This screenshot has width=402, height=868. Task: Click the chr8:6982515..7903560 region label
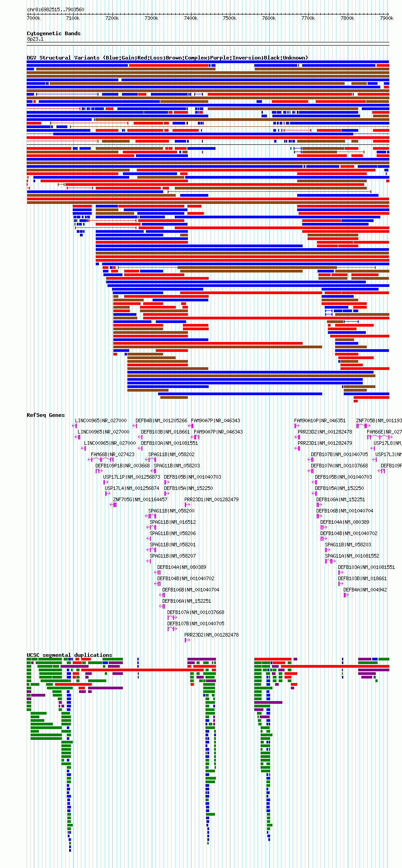click(x=56, y=9)
